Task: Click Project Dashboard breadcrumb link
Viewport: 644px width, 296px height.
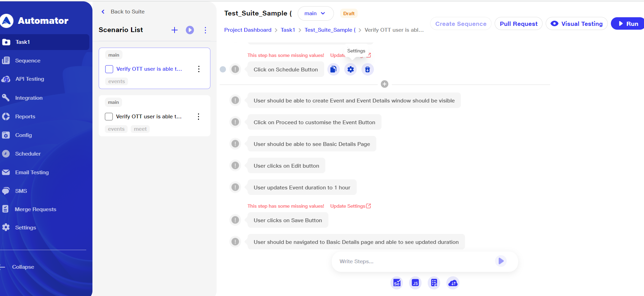Action: pyautogui.click(x=248, y=30)
